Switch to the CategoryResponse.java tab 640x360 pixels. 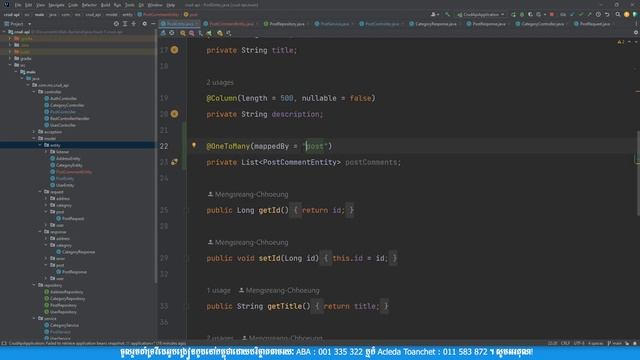[433, 24]
